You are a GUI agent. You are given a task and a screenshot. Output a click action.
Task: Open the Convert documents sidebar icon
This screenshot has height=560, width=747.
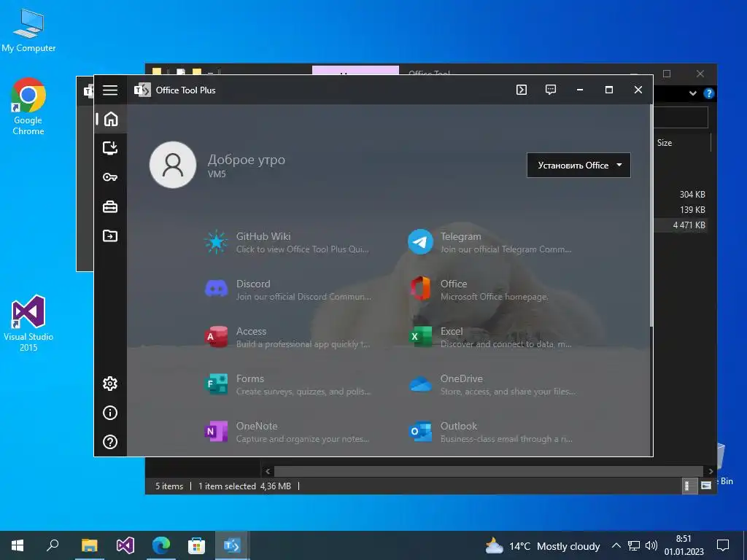[110, 236]
